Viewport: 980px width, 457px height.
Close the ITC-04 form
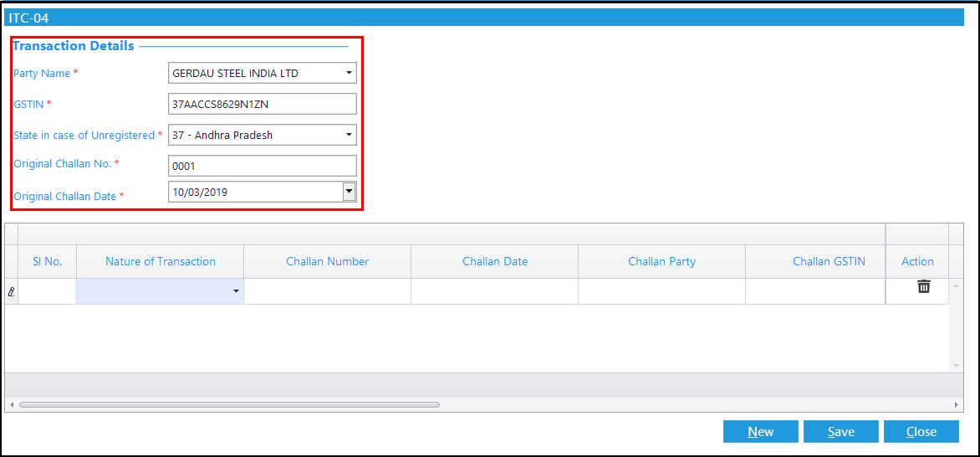[x=921, y=431]
